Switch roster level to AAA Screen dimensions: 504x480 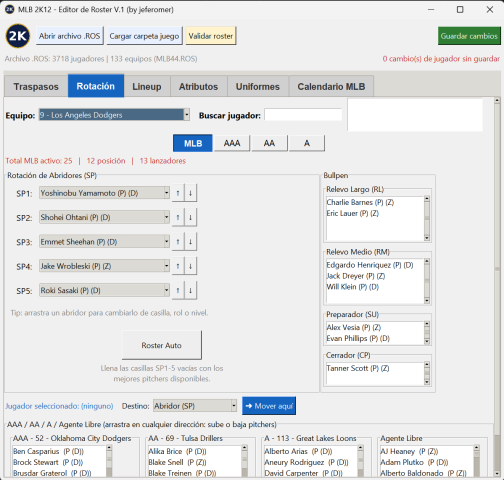(232, 143)
